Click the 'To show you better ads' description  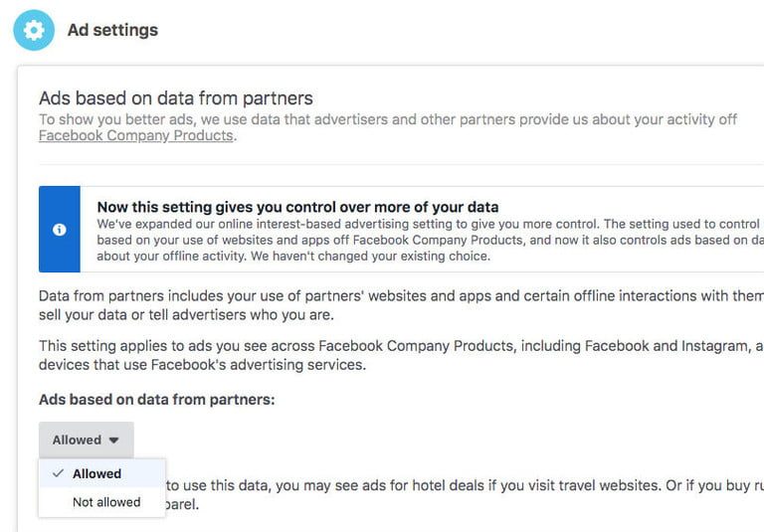[x=388, y=119]
